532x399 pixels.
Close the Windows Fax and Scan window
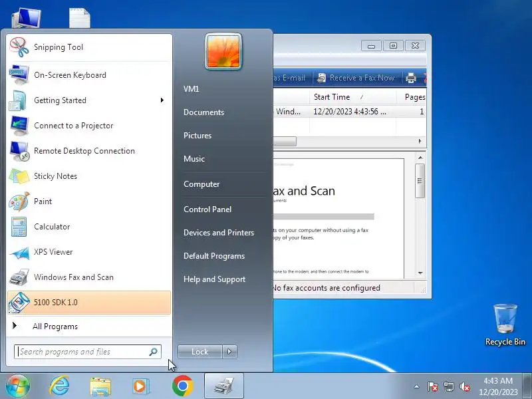(x=415, y=45)
